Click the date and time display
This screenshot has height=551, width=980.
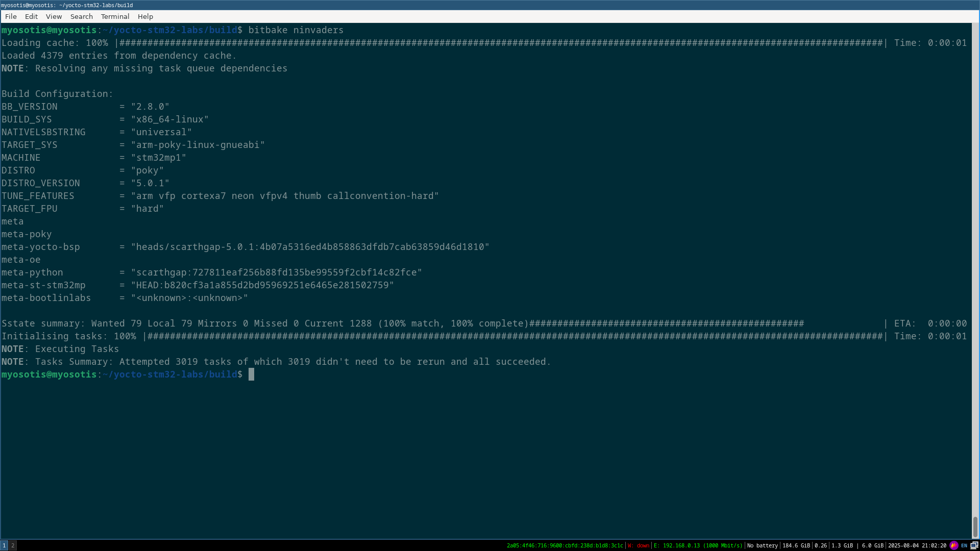(917, 545)
